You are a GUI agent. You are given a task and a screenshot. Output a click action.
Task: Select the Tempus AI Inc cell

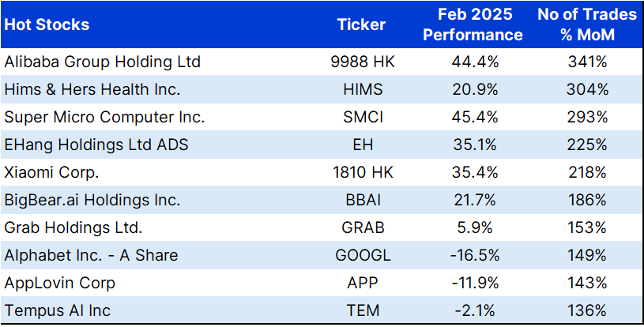(x=59, y=311)
